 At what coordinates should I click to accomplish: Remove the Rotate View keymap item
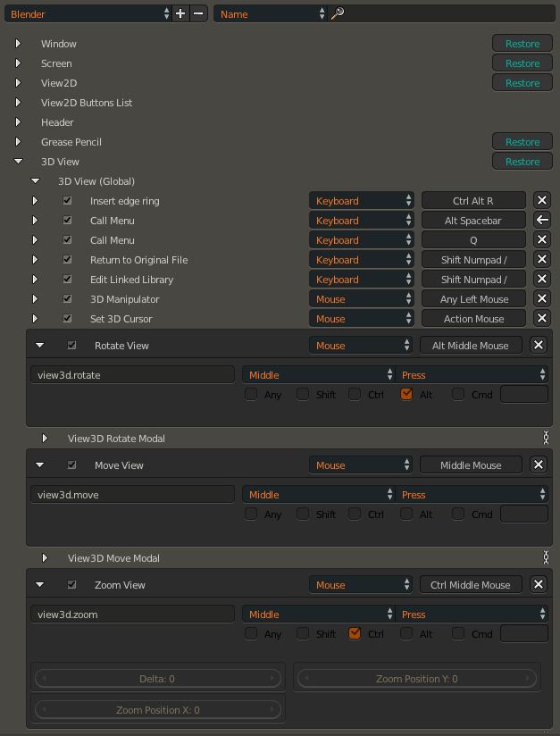click(x=539, y=345)
